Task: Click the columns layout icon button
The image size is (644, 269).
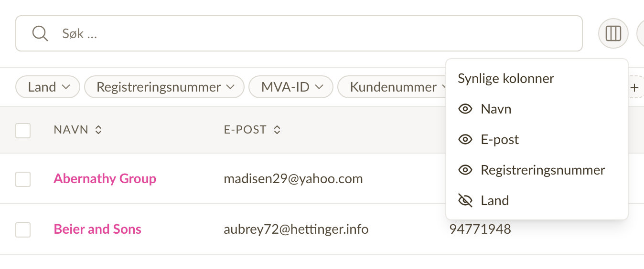Action: click(x=613, y=33)
